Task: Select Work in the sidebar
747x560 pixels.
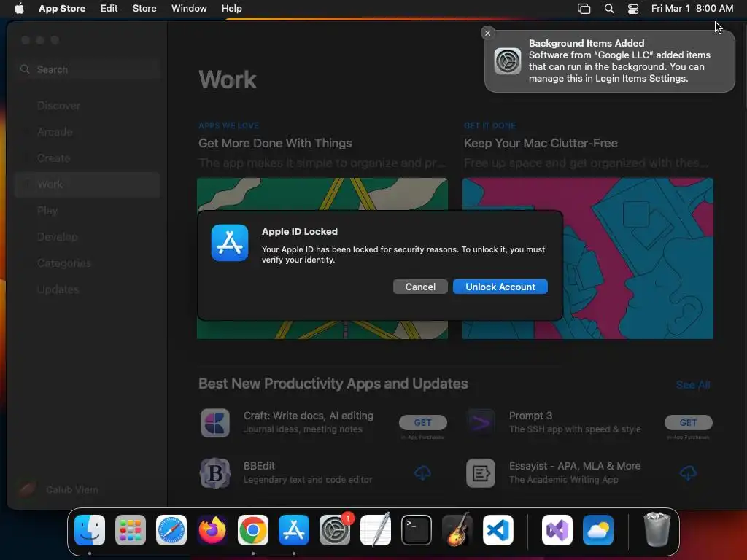Action: pyautogui.click(x=88, y=184)
